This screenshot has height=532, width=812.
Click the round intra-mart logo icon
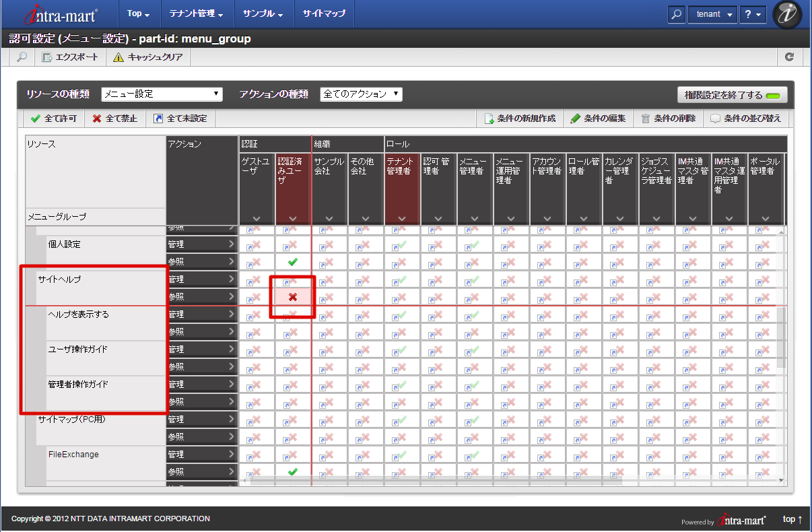tap(787, 14)
